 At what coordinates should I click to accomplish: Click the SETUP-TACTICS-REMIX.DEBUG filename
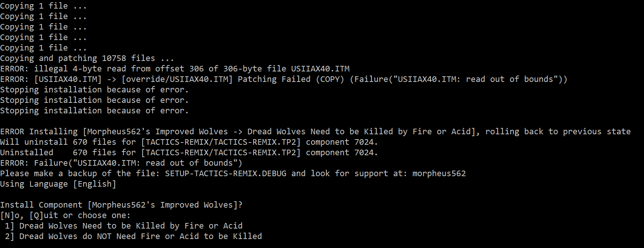(x=225, y=174)
